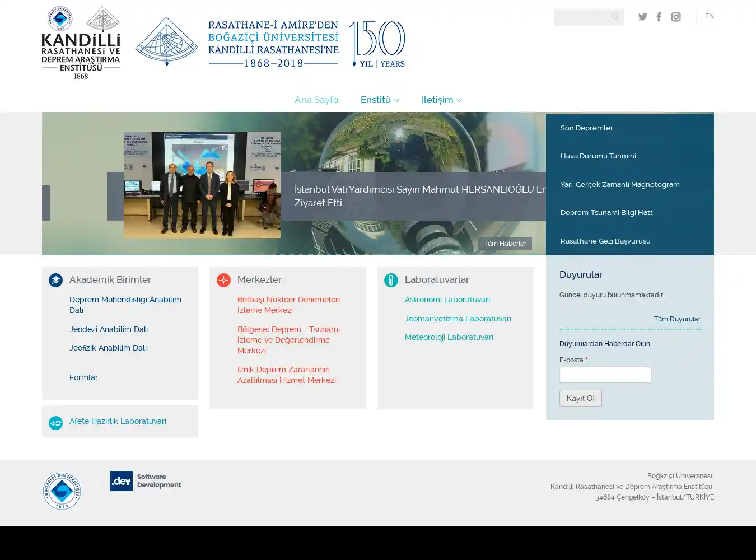Open Afete Hazırlık Laboratuvarı link
Screen dimensions: 756x560
click(x=118, y=421)
